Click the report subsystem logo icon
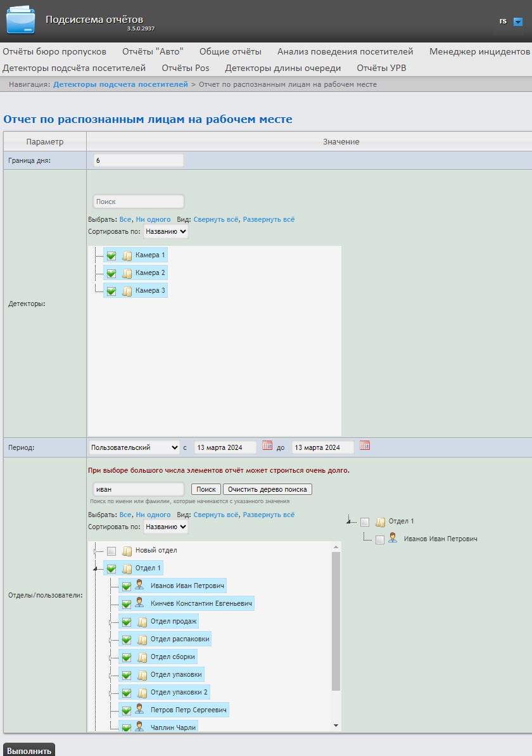The image size is (532, 756). pyautogui.click(x=20, y=20)
